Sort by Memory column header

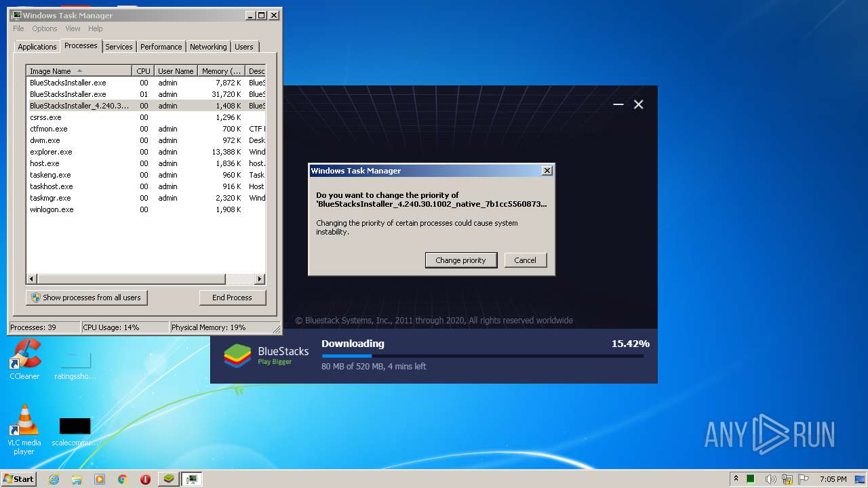(x=221, y=71)
